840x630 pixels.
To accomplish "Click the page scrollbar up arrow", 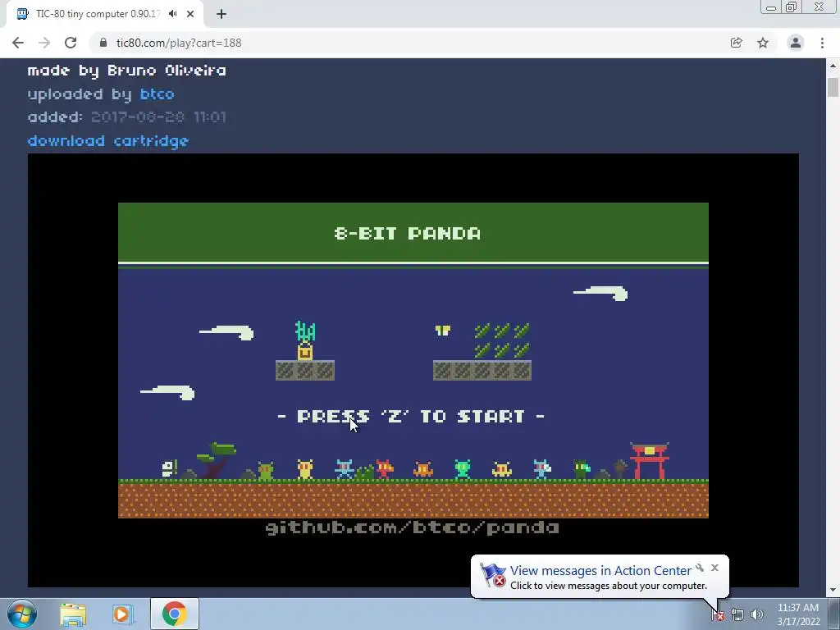I will coord(833,66).
